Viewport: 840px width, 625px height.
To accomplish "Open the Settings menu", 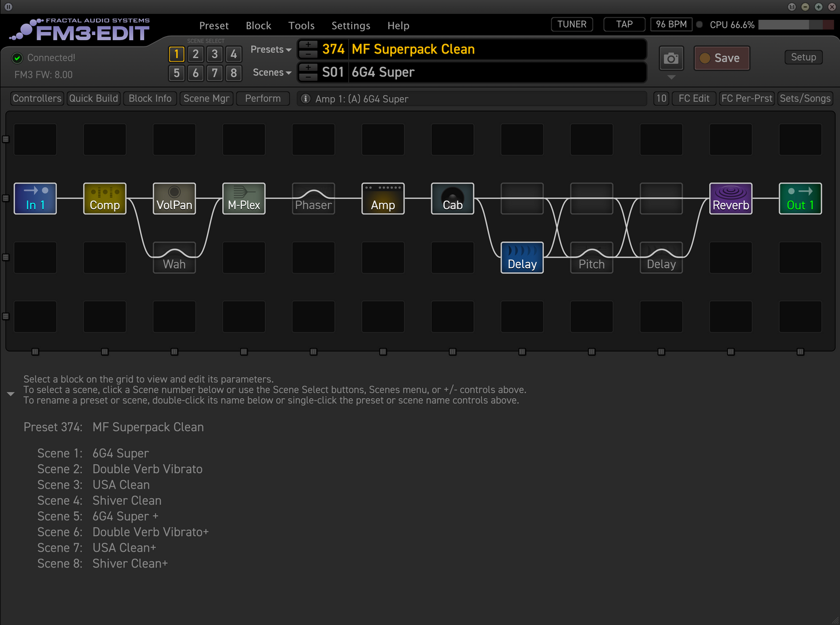I will 351,26.
